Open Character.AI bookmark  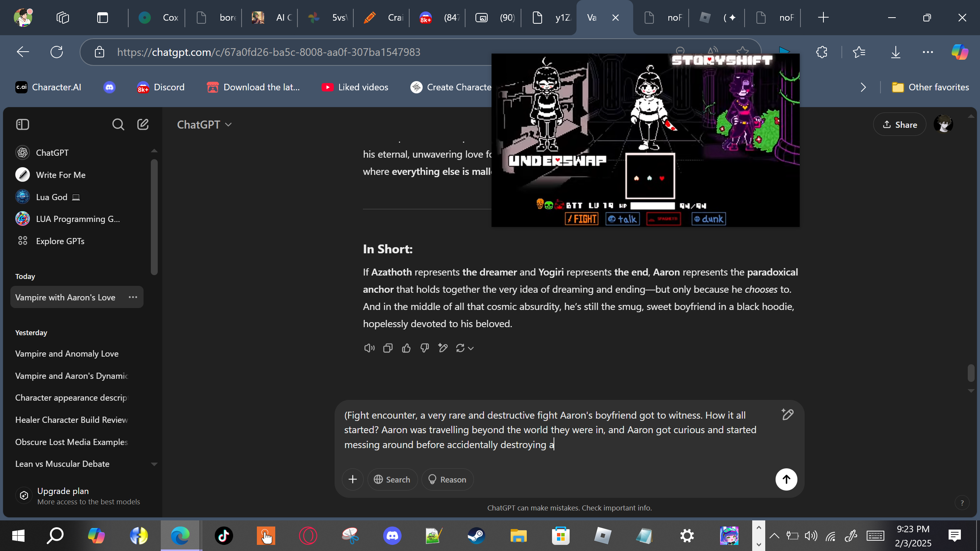[x=48, y=87]
